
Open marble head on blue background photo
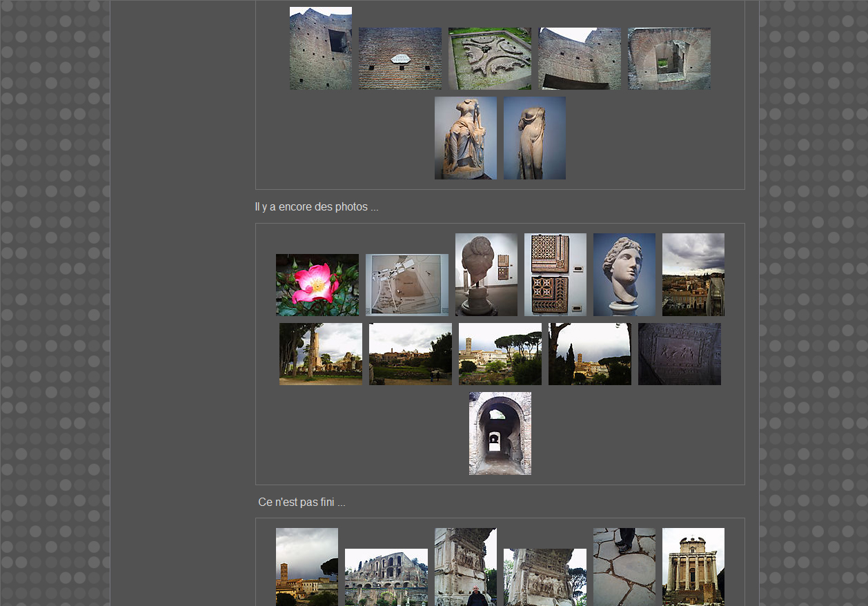pyautogui.click(x=624, y=275)
